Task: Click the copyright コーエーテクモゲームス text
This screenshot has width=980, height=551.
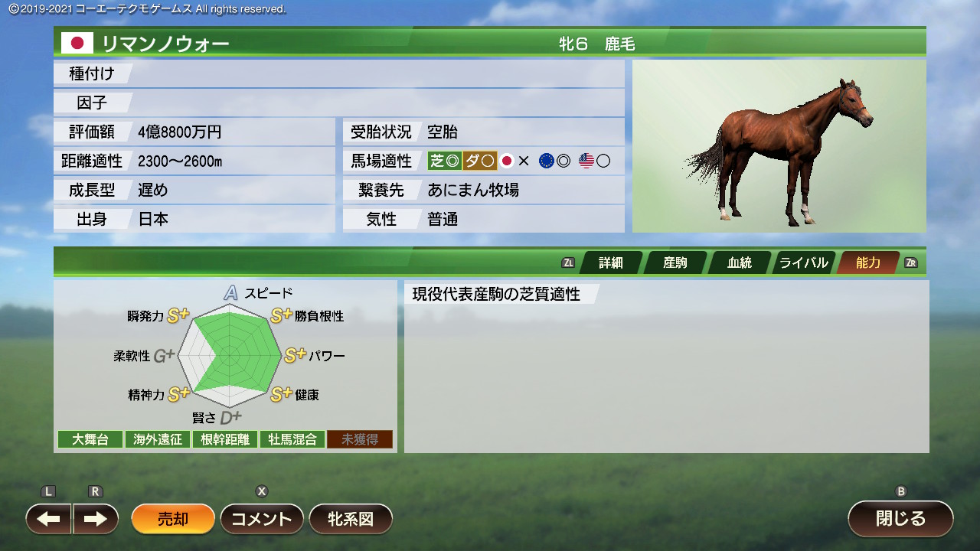Action: coord(147,9)
